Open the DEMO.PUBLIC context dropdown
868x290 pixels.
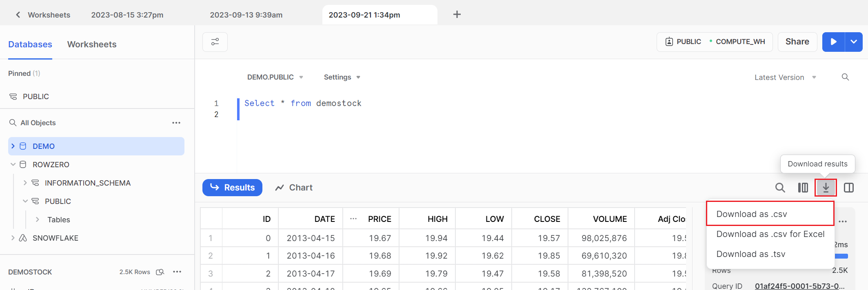pos(275,77)
